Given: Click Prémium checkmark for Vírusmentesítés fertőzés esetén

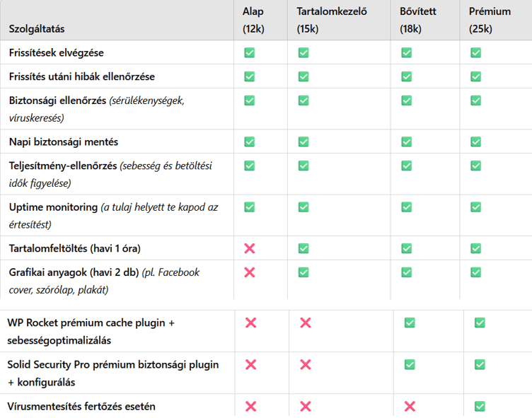Looking at the screenshot, I should [480, 406].
